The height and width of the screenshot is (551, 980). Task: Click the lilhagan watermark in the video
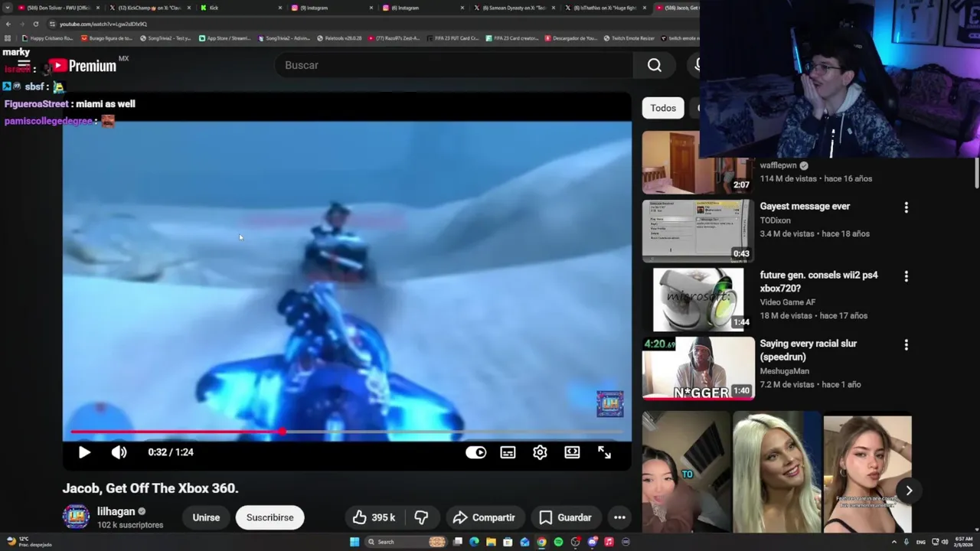coord(610,403)
